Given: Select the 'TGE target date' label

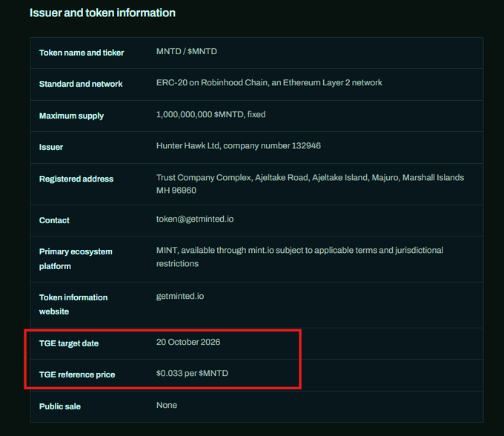Looking at the screenshot, I should tap(69, 343).
